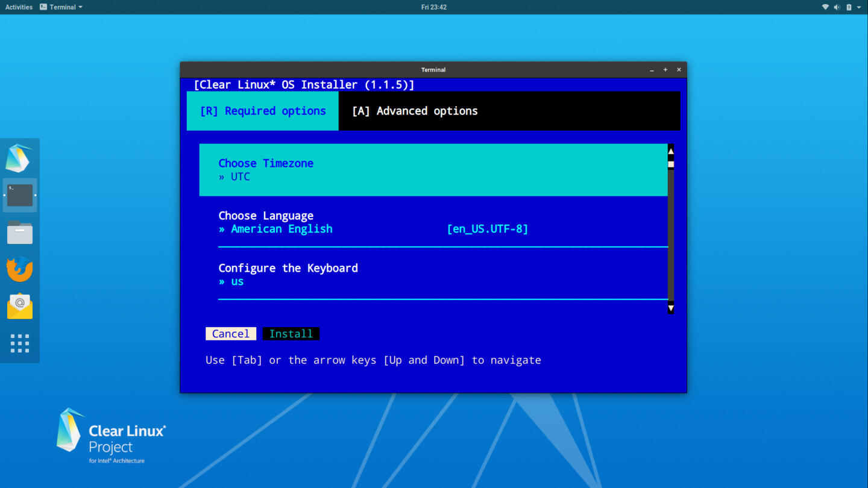This screenshot has height=488, width=868.
Task: Close the Terminal window
Action: point(679,70)
